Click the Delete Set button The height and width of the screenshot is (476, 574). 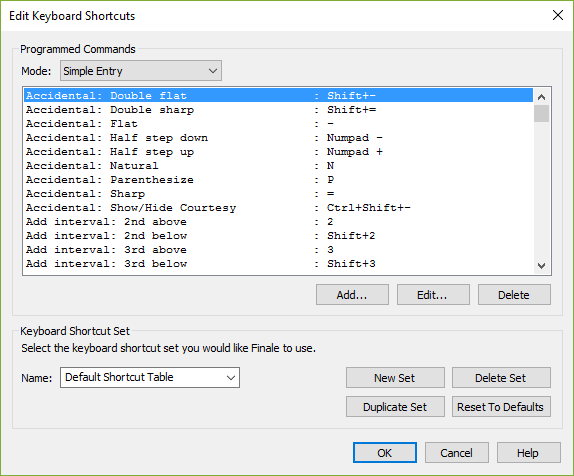501,378
